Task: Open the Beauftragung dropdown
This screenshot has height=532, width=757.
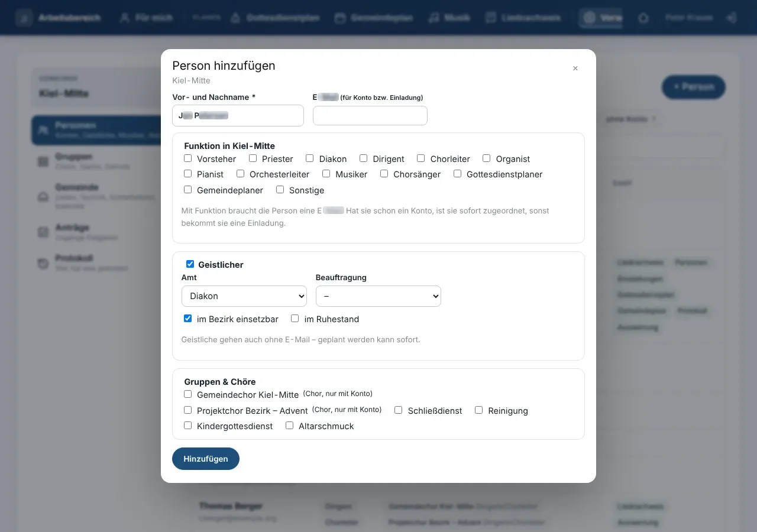Action: coord(378,296)
